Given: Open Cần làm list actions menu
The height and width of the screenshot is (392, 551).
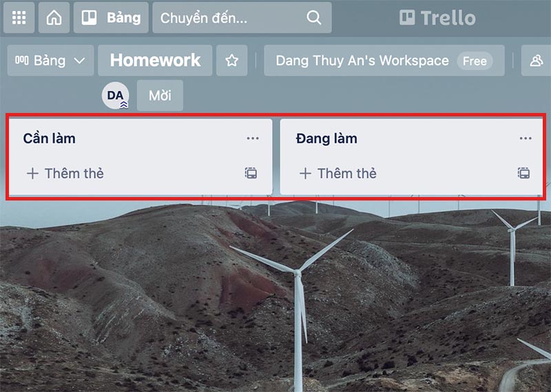Looking at the screenshot, I should (x=253, y=138).
